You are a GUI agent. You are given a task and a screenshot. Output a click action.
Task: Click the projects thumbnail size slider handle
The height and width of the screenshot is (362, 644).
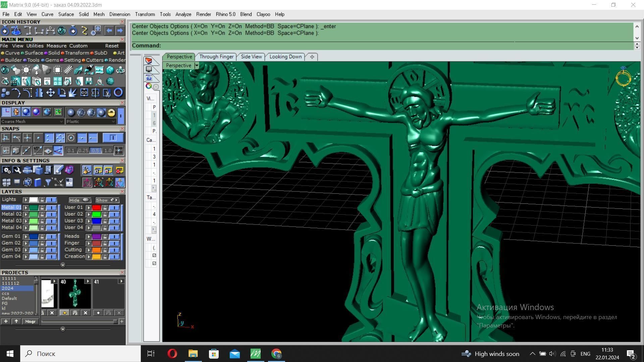point(115,322)
